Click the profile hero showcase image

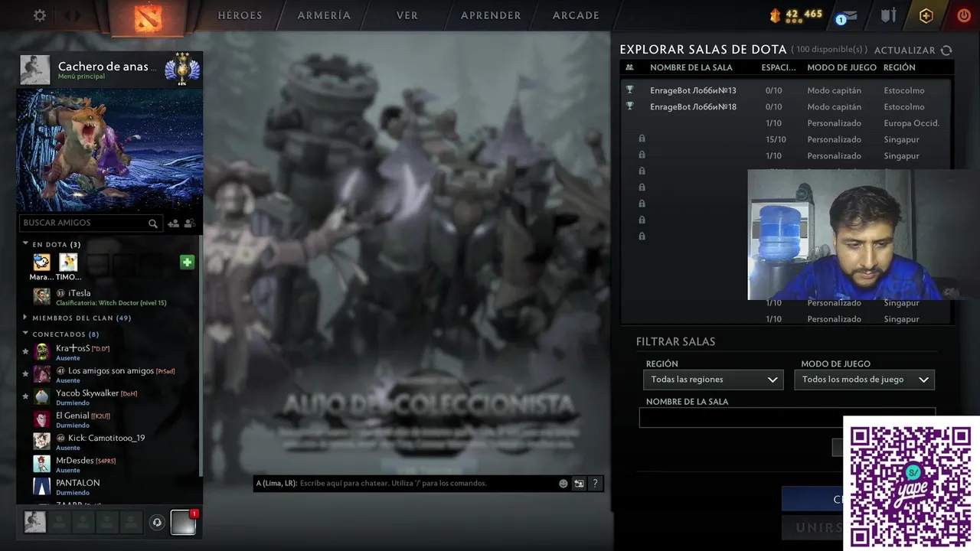click(x=109, y=150)
